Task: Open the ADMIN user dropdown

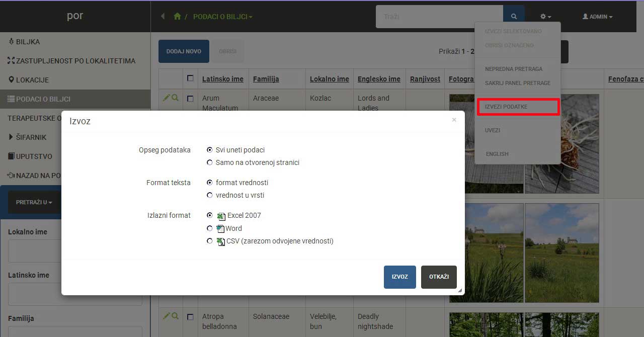Action: (597, 17)
